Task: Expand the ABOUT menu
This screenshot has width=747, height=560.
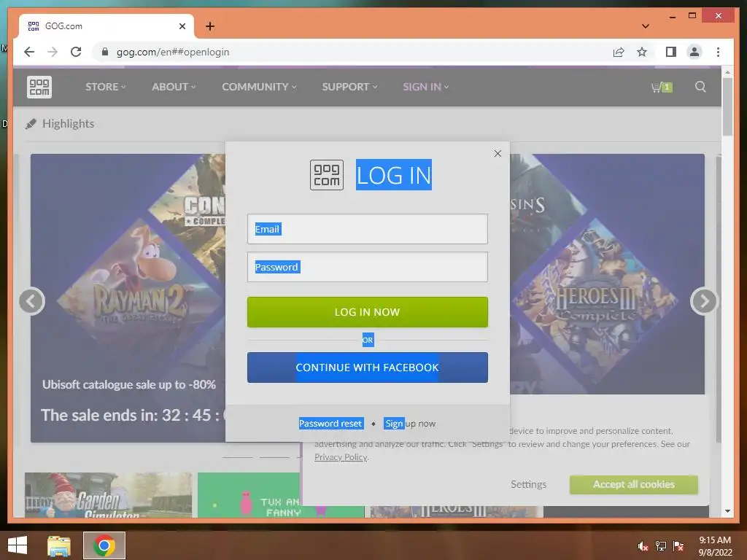Action: [x=174, y=87]
